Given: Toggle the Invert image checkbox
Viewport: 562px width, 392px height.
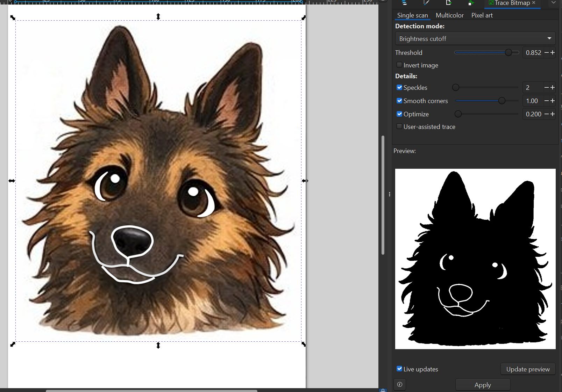Looking at the screenshot, I should tap(399, 65).
